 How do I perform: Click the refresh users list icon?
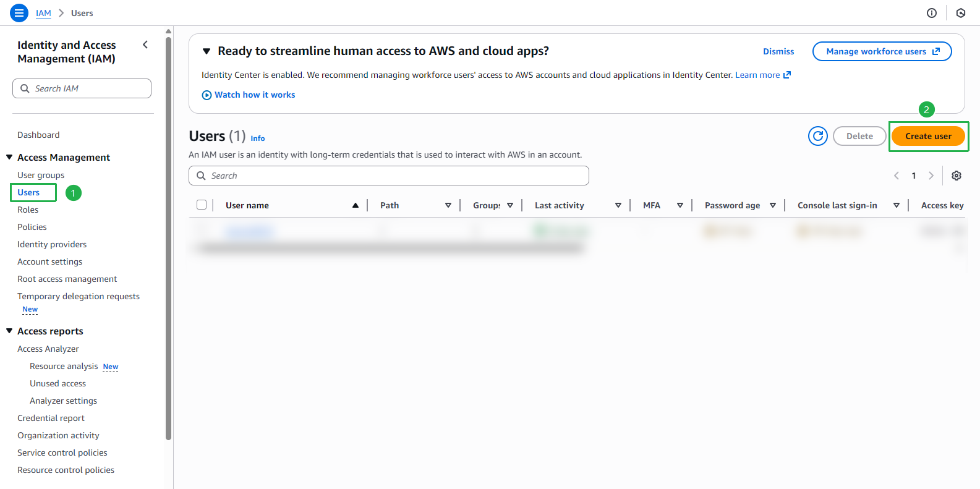818,136
